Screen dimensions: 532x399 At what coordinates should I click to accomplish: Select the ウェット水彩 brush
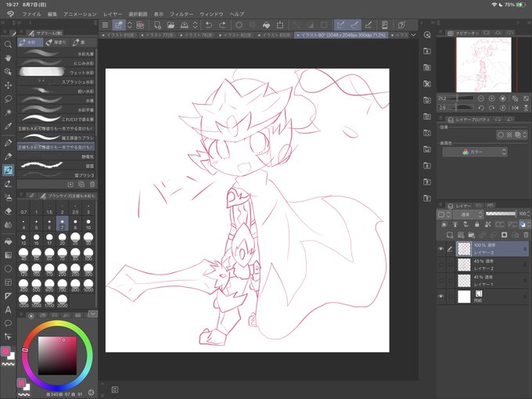(x=56, y=72)
